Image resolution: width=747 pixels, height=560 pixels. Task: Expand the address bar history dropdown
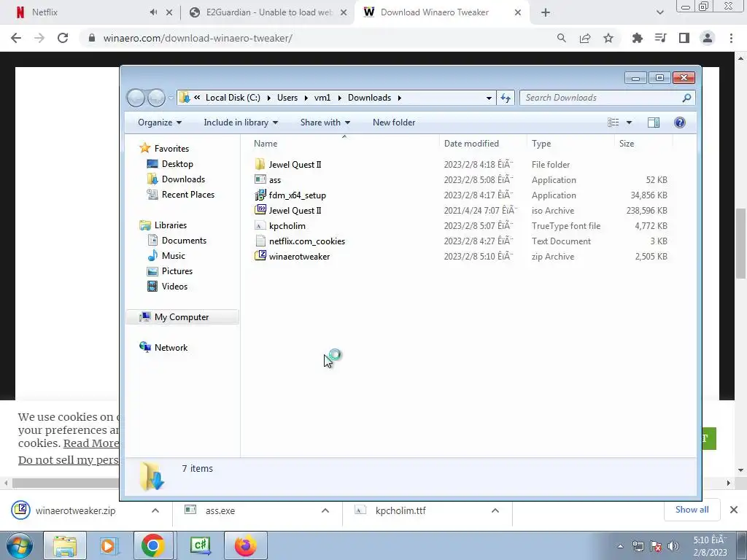pos(489,98)
